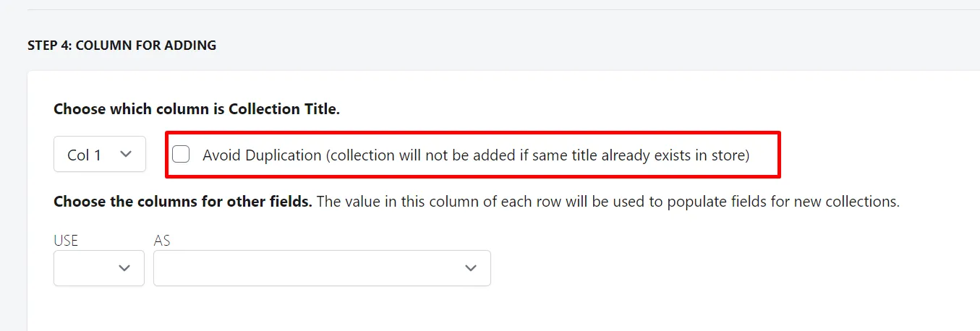Click the parenthetical note about existing store titles
The image size is (980, 331).
point(537,155)
